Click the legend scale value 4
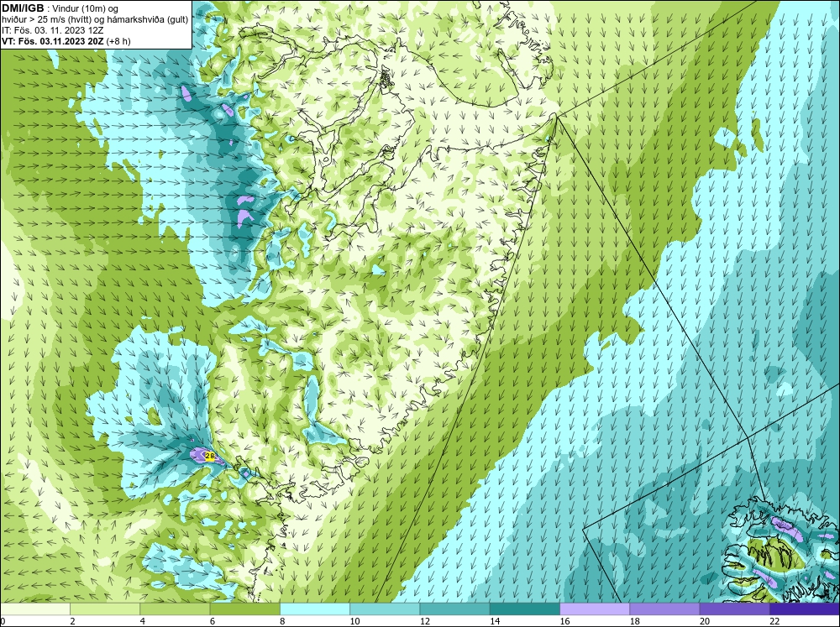 143,621
